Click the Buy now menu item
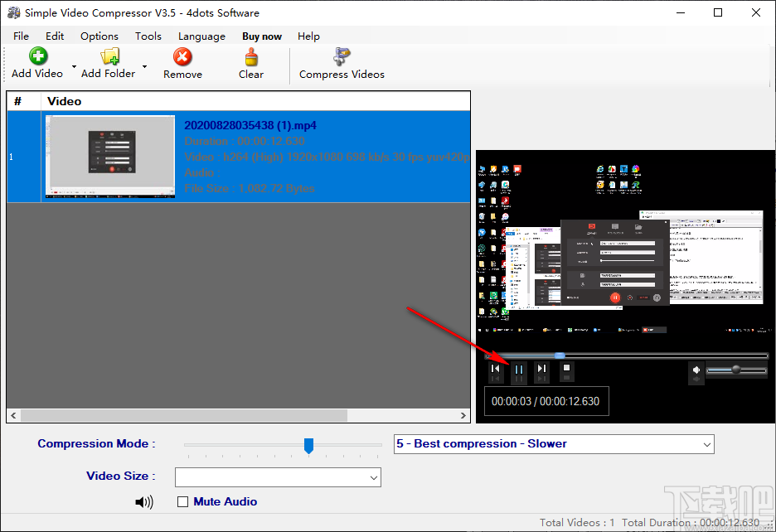Viewport: 776px width, 532px height. (261, 36)
